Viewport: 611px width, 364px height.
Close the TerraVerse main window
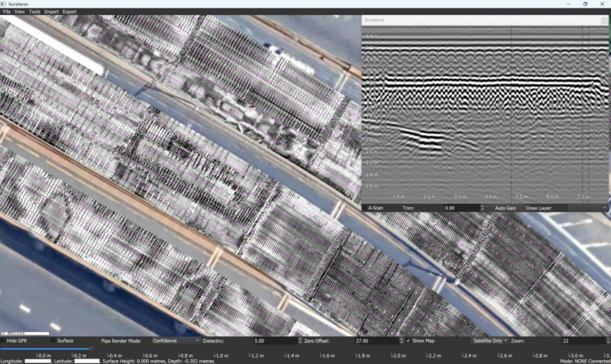[602, 4]
